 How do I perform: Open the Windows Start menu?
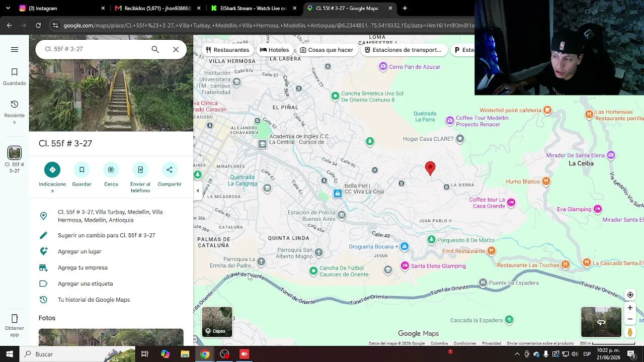coord(10,354)
